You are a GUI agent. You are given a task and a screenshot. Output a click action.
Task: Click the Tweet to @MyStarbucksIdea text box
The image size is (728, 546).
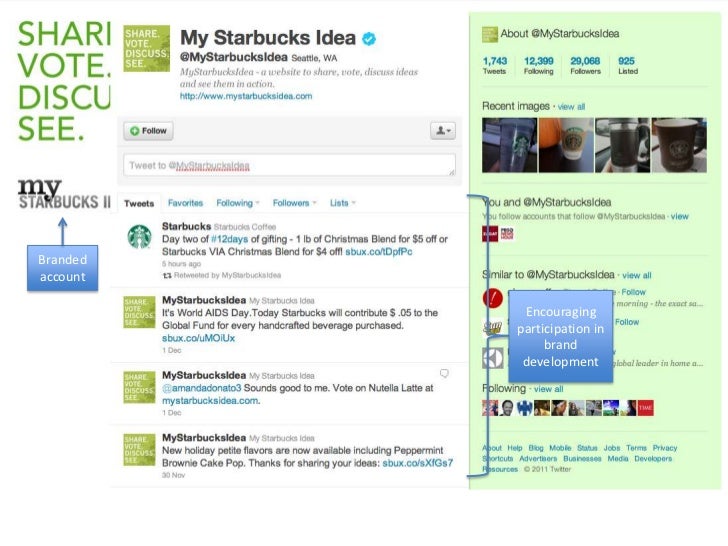coord(289,165)
